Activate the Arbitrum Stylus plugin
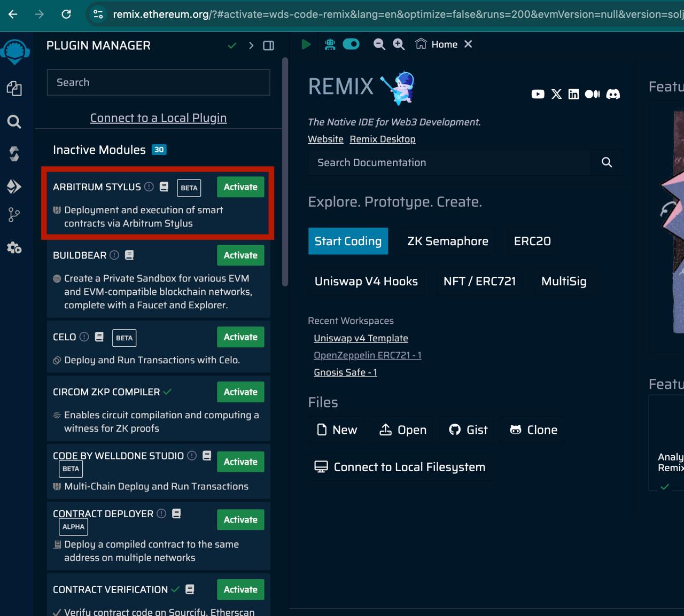The width and height of the screenshot is (684, 616). (240, 187)
